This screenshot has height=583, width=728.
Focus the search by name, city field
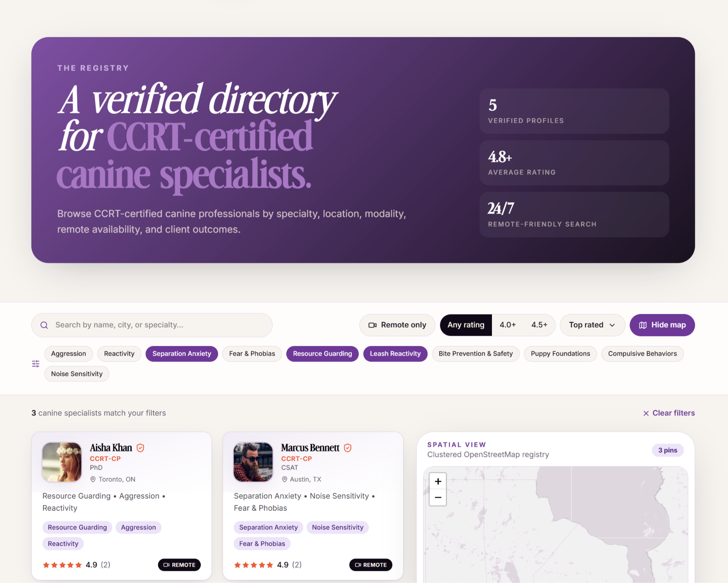point(152,325)
